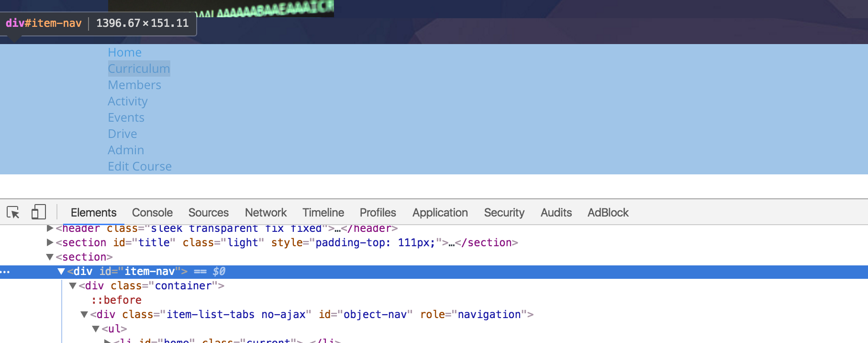Open the three-dots menu beside item-nav row
Screen dimensions: 868x343
pyautogui.click(x=5, y=272)
